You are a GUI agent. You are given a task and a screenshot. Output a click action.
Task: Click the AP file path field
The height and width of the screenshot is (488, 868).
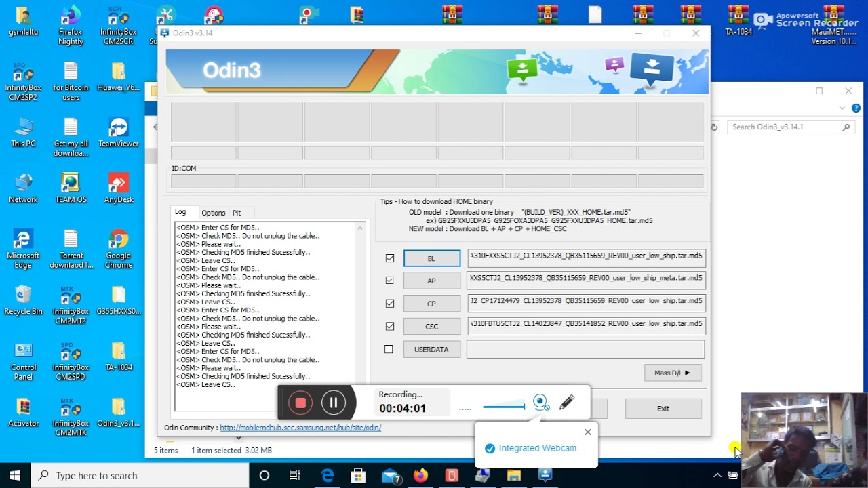587,281
